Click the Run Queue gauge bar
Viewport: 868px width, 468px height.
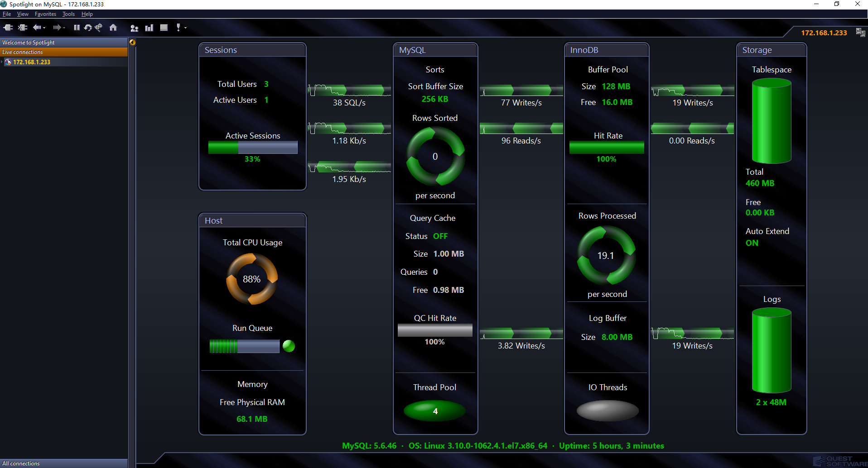click(x=245, y=346)
